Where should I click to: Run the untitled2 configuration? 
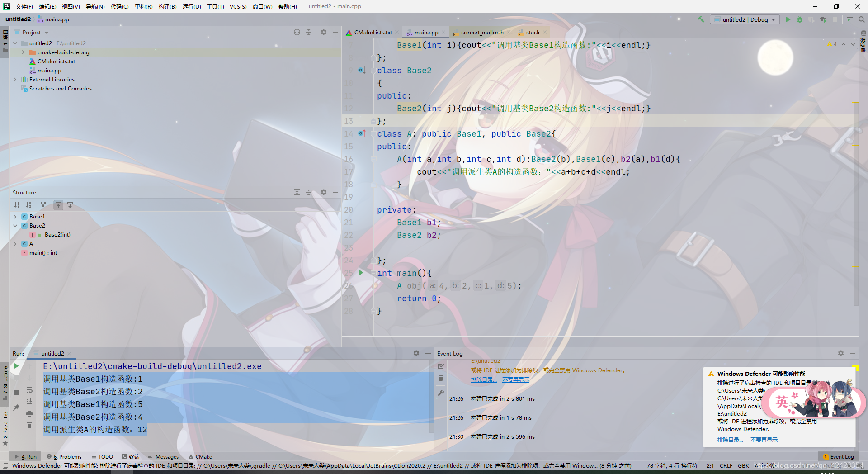(x=788, y=19)
